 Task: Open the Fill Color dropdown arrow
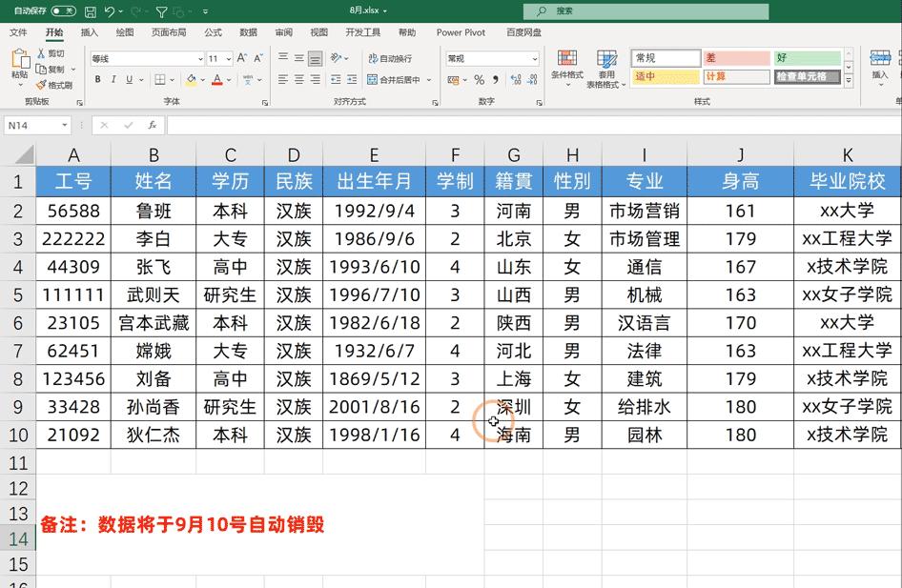(200, 79)
